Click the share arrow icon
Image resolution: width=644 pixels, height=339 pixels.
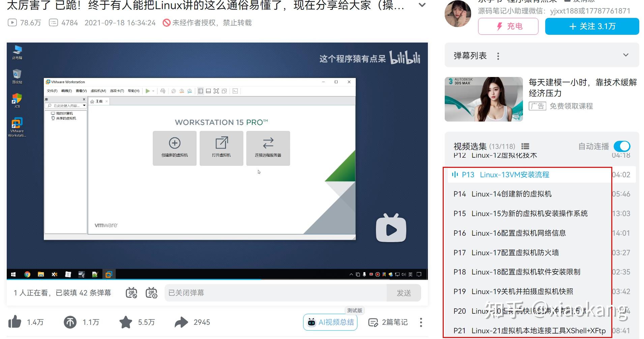(x=181, y=322)
